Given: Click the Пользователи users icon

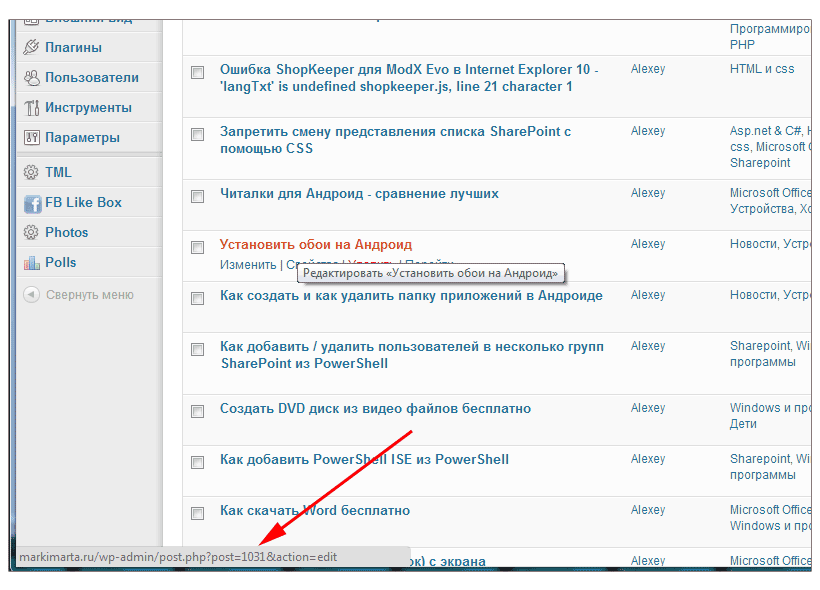Looking at the screenshot, I should pyautogui.click(x=31, y=77).
